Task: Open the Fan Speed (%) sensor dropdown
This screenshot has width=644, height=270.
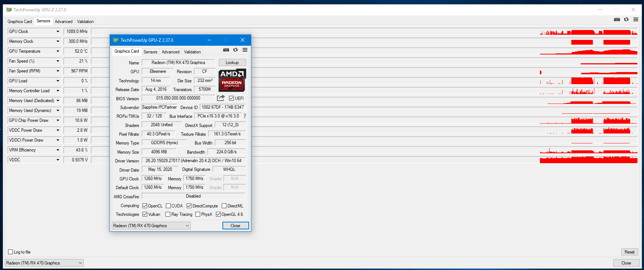Action: coord(58,61)
